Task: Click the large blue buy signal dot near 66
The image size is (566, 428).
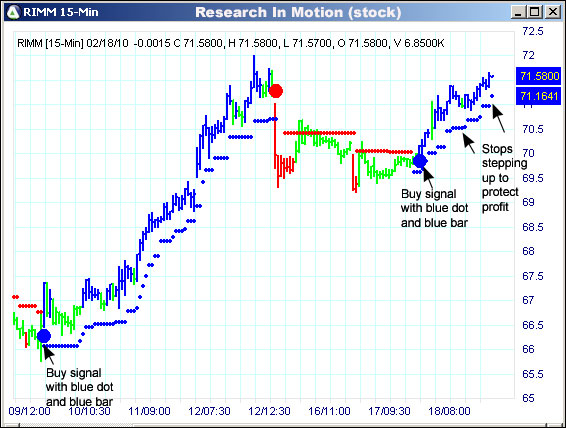Action: coord(44,336)
